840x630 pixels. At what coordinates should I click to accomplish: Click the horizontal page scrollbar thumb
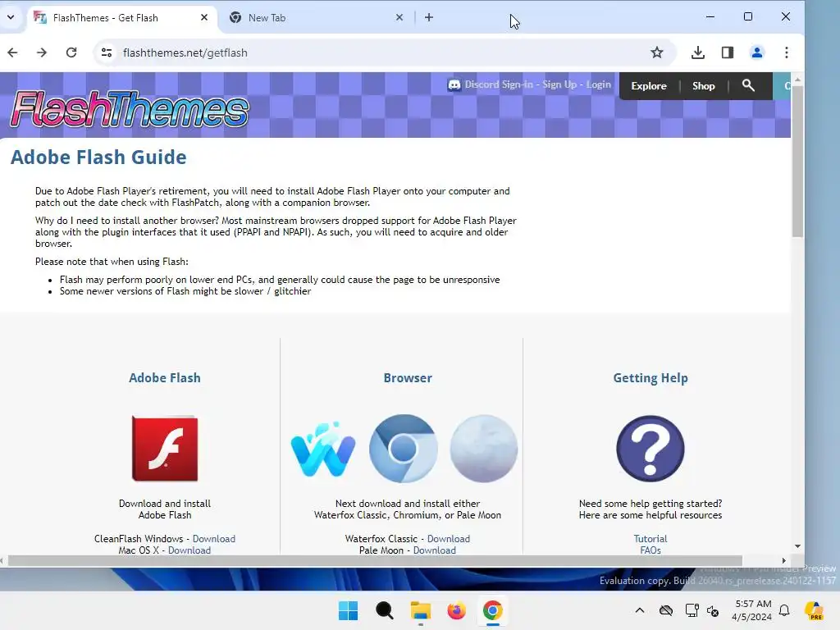375,560
